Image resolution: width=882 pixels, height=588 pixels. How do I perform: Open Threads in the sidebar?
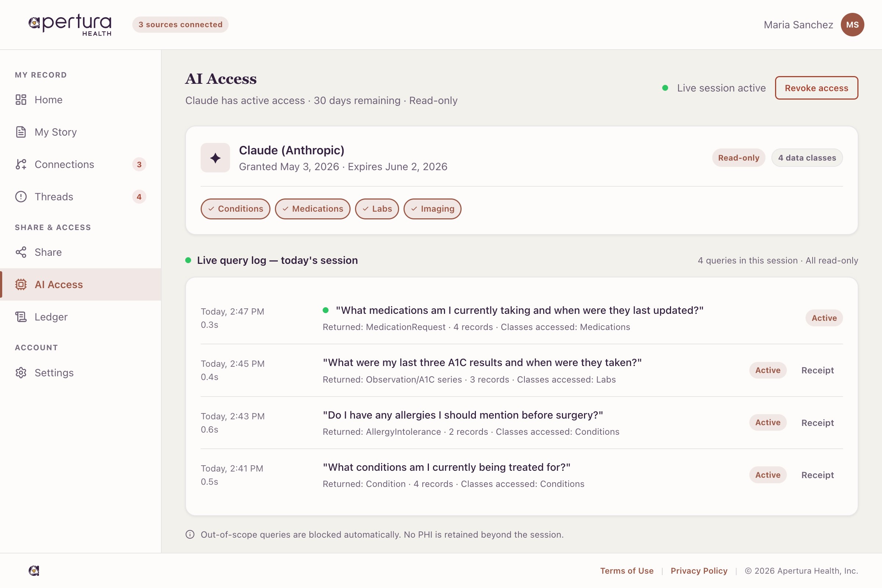80,197
